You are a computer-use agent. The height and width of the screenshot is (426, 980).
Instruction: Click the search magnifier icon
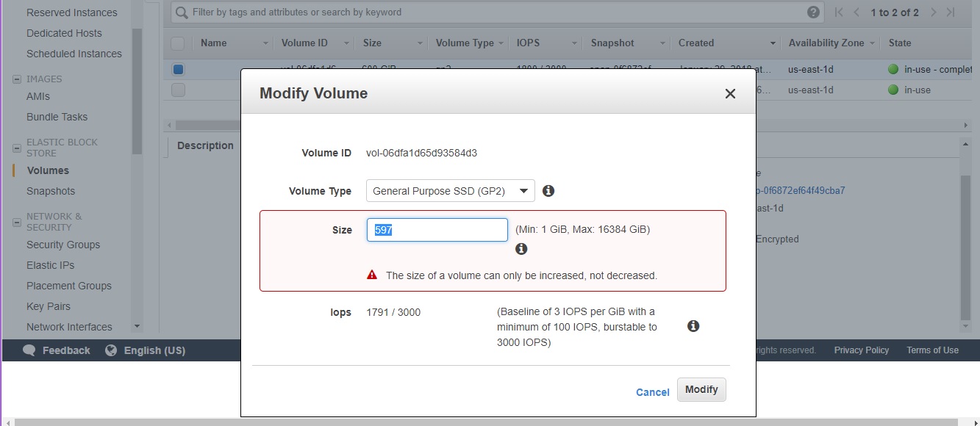click(180, 12)
